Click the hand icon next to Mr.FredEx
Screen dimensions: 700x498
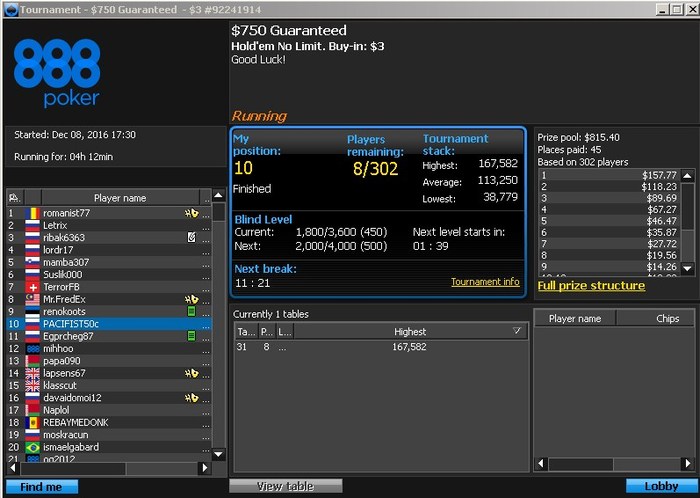pos(192,299)
